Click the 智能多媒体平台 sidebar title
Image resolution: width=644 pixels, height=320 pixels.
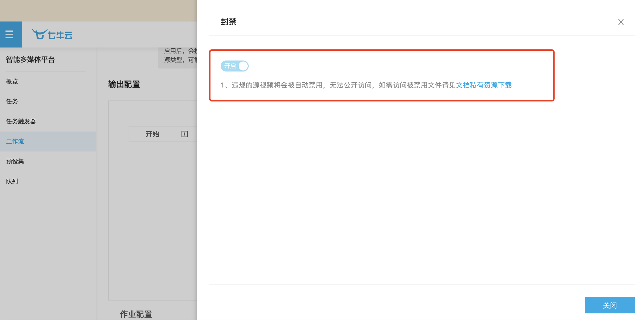coord(31,59)
